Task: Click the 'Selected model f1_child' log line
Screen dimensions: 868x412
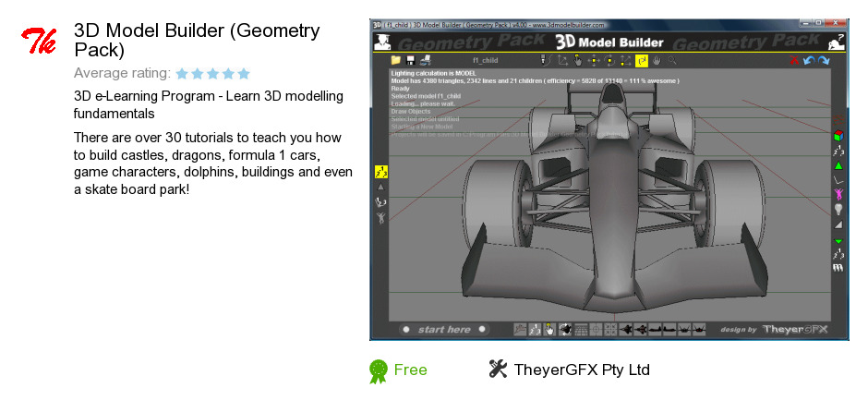Action: pos(426,96)
